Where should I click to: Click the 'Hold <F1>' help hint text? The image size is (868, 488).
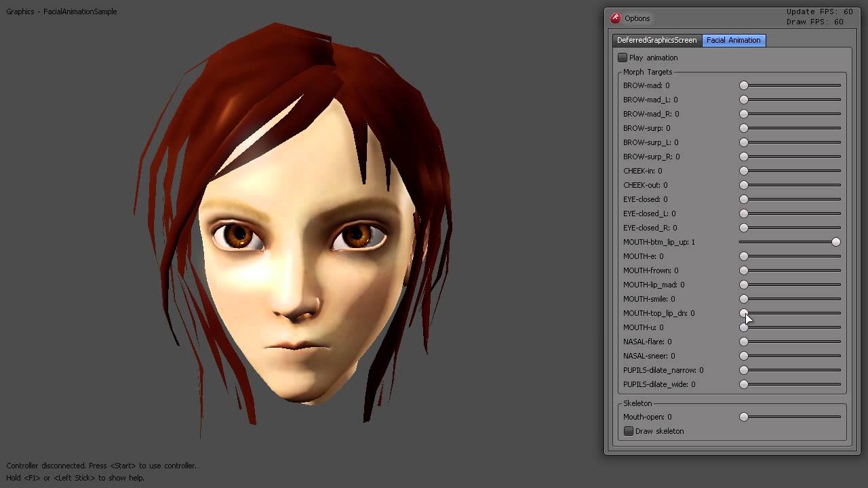75,478
